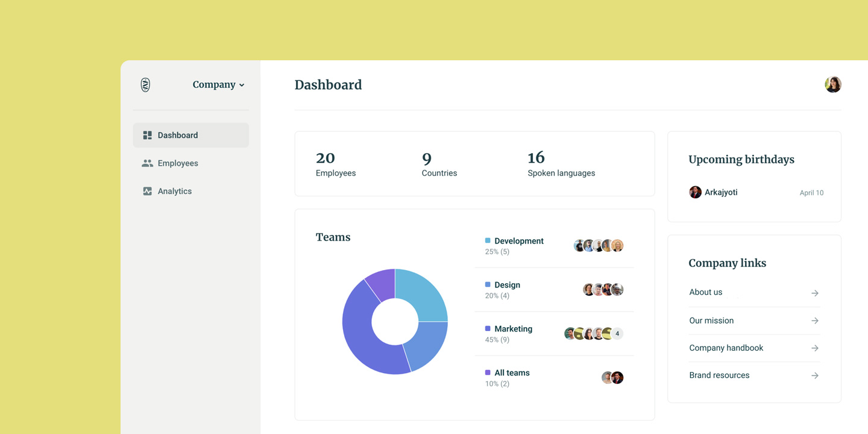The width and height of the screenshot is (868, 434).
Task: Select the Marketing team label
Action: 513,329
